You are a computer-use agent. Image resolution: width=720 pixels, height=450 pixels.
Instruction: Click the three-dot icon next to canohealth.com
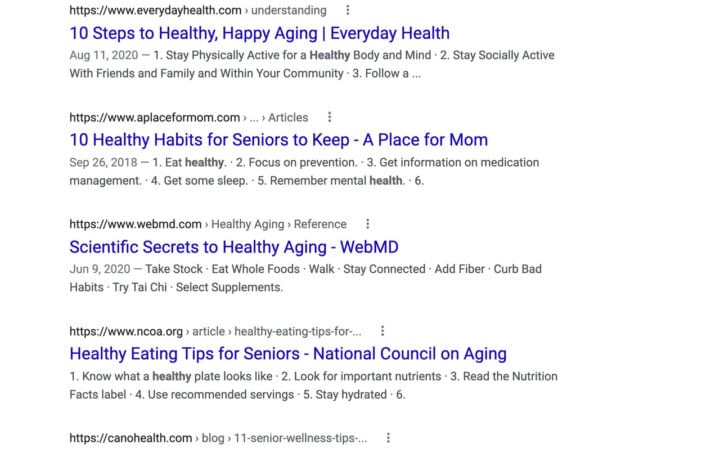pyautogui.click(x=388, y=438)
